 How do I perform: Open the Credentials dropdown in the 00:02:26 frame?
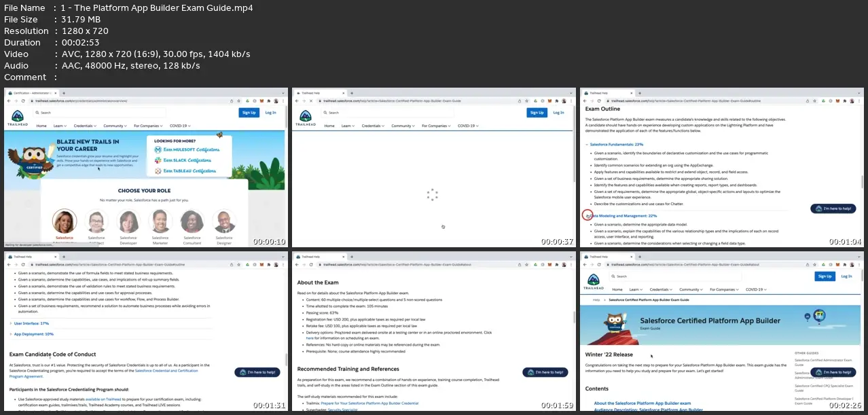[x=659, y=289]
